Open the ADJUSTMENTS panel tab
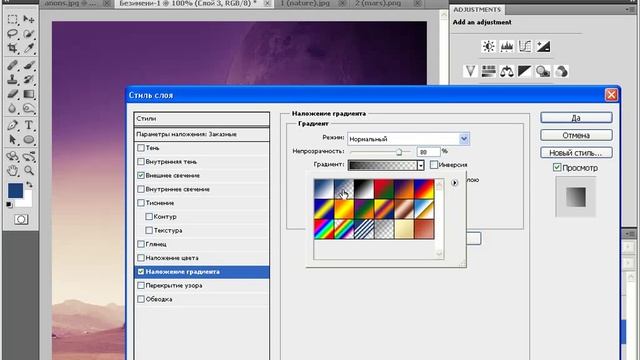Screen dimensions: 640x360 coord(477,9)
